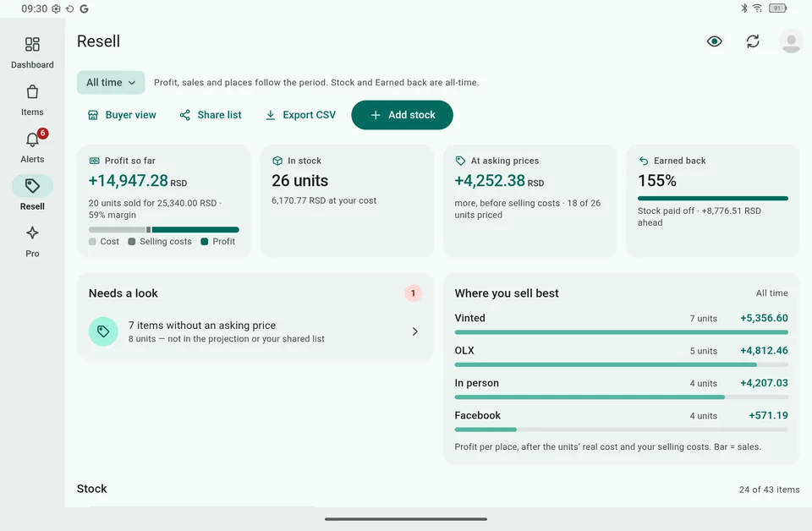Viewport: 812px width, 531px height.
Task: Check the battery indicator in status bar
Action: pyautogui.click(x=778, y=8)
